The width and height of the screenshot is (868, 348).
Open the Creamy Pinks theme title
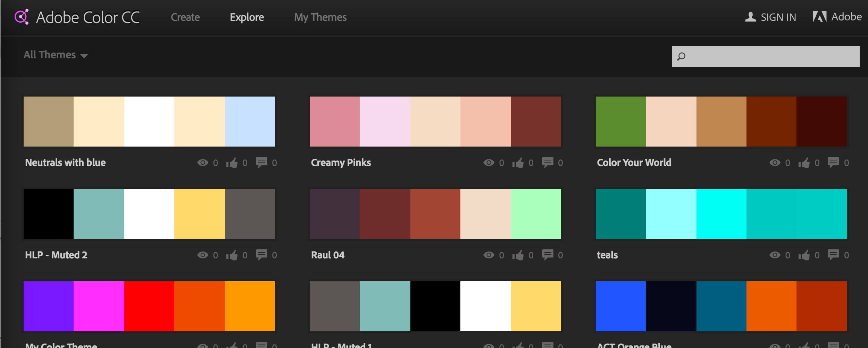[341, 163]
